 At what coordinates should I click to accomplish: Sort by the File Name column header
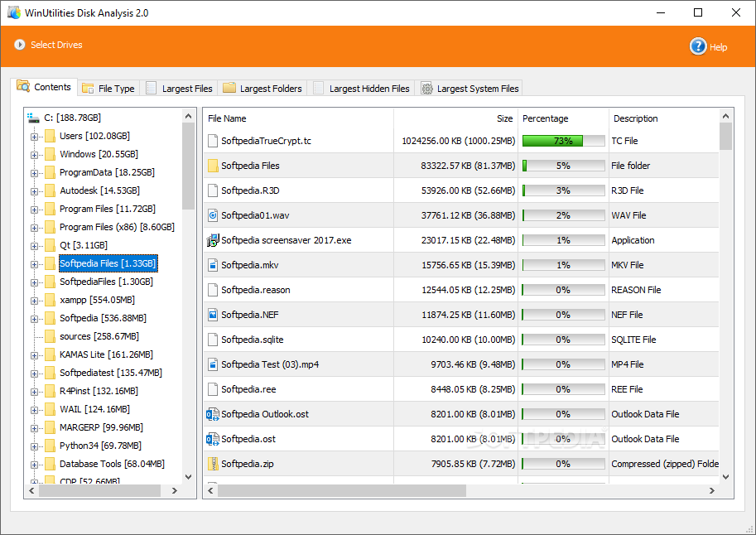tap(298, 118)
